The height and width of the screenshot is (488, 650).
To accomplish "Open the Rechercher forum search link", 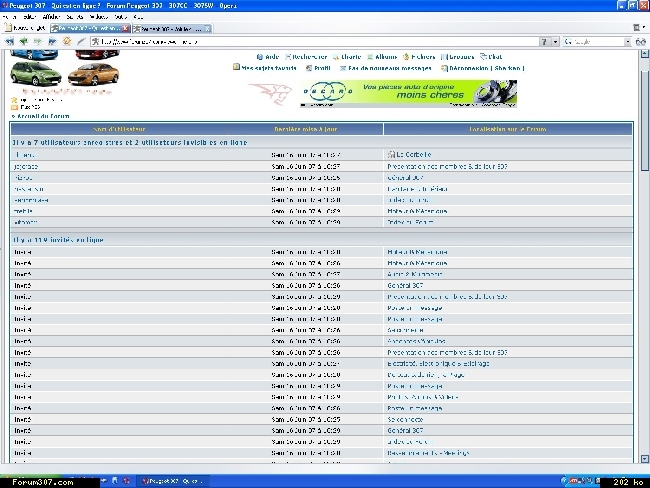I will (x=306, y=57).
